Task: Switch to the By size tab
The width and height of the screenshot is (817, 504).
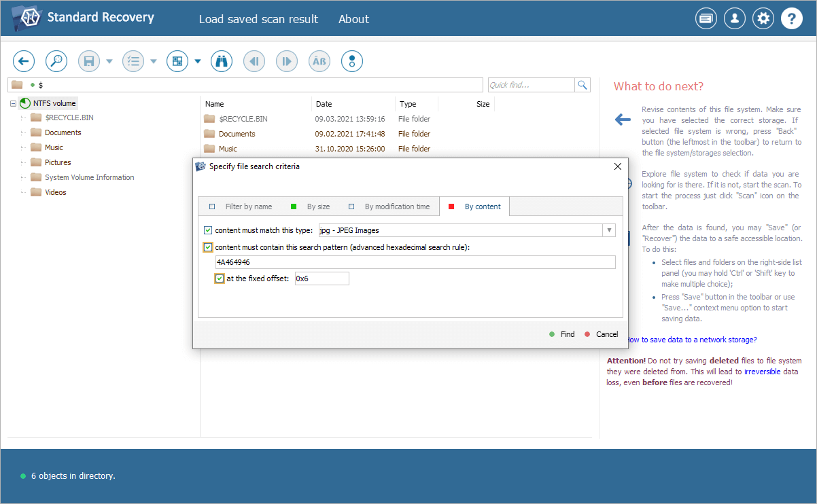Action: pos(311,206)
